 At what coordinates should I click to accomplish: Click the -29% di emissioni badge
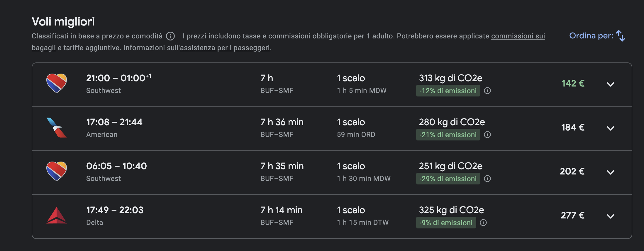pos(448,179)
